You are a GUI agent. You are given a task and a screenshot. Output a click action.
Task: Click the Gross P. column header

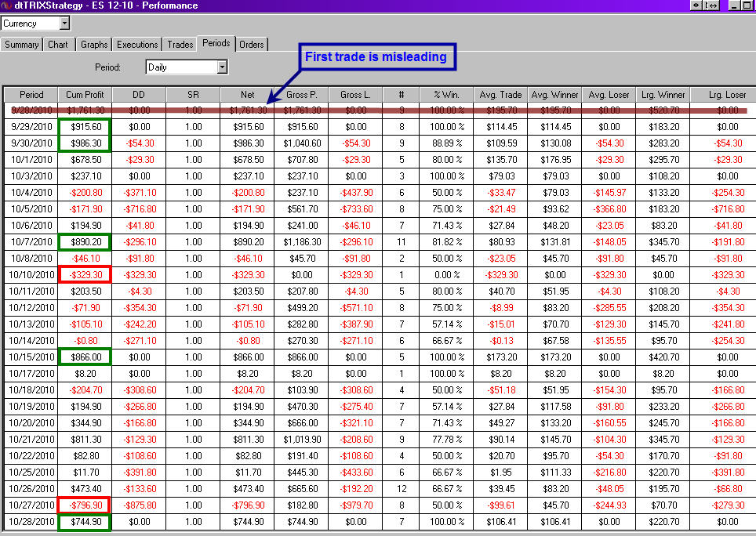click(301, 94)
